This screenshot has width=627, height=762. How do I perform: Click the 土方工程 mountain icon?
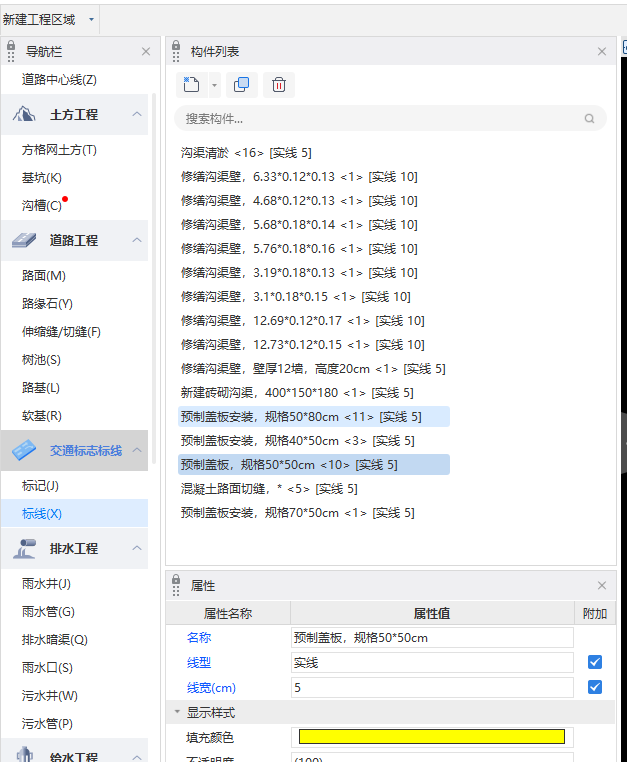(x=24, y=114)
